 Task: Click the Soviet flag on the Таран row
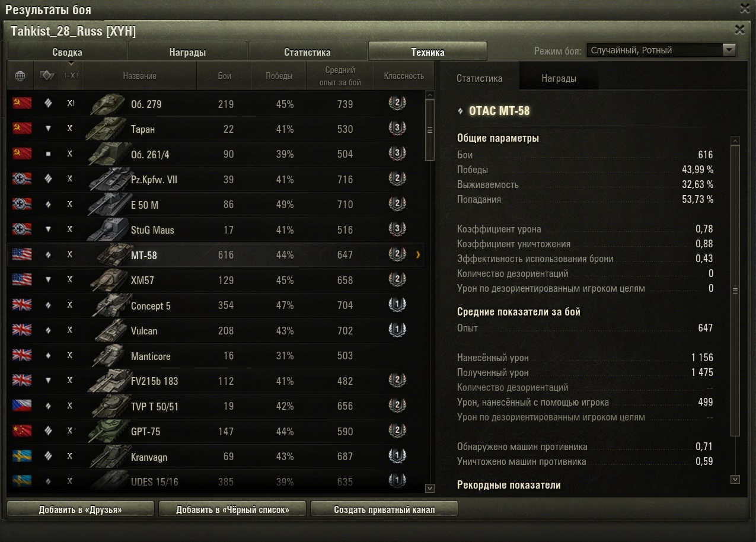click(22, 129)
